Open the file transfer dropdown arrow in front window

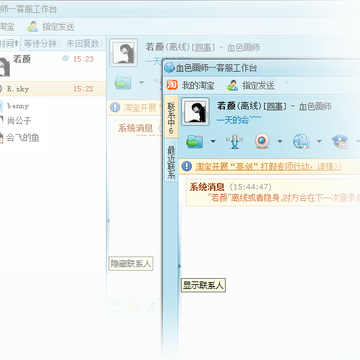[213, 142]
